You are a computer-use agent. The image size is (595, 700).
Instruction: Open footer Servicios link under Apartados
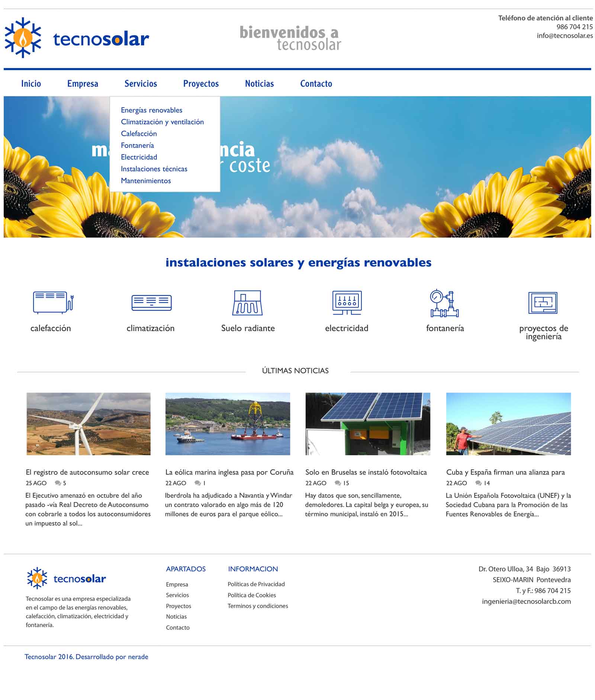click(x=177, y=595)
